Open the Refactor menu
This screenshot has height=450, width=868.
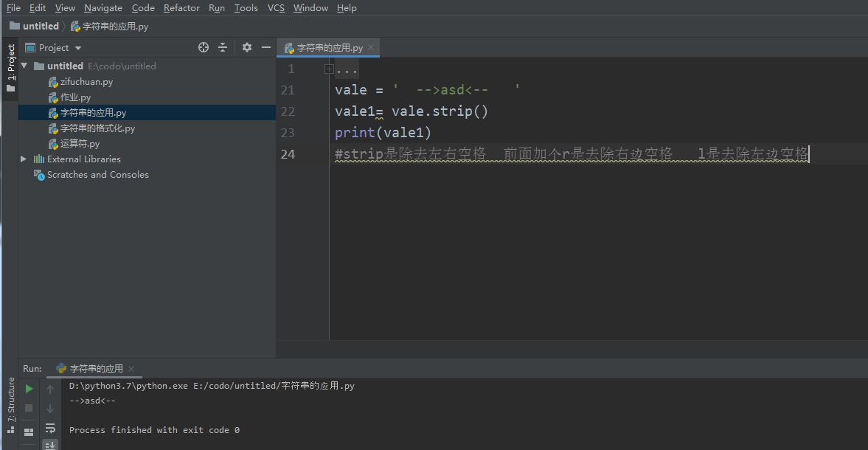[181, 8]
